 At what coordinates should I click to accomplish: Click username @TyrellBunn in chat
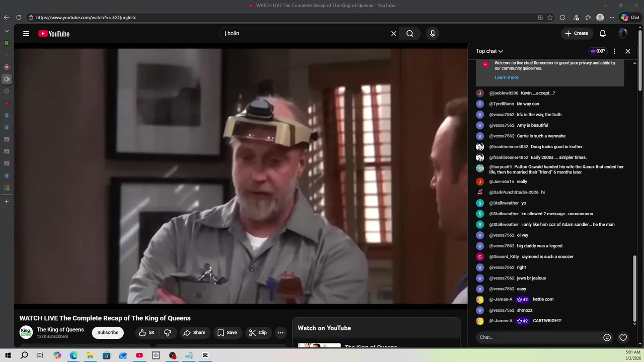501,104
